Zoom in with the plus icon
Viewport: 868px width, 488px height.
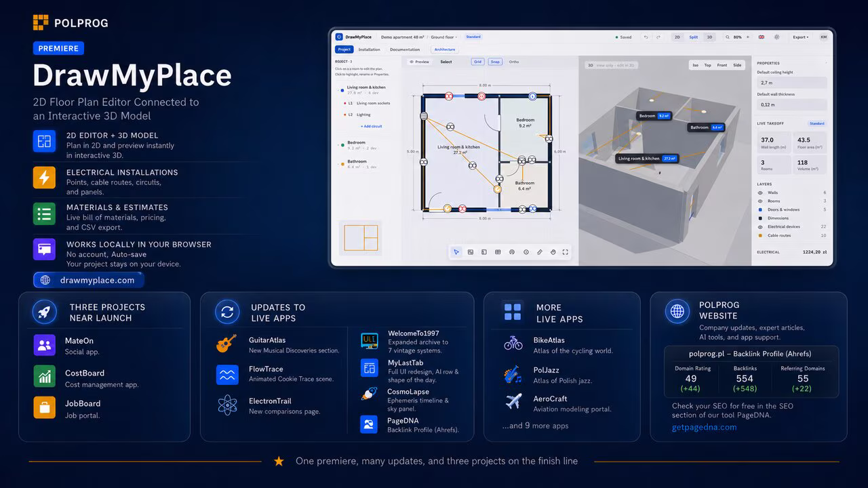(x=747, y=37)
